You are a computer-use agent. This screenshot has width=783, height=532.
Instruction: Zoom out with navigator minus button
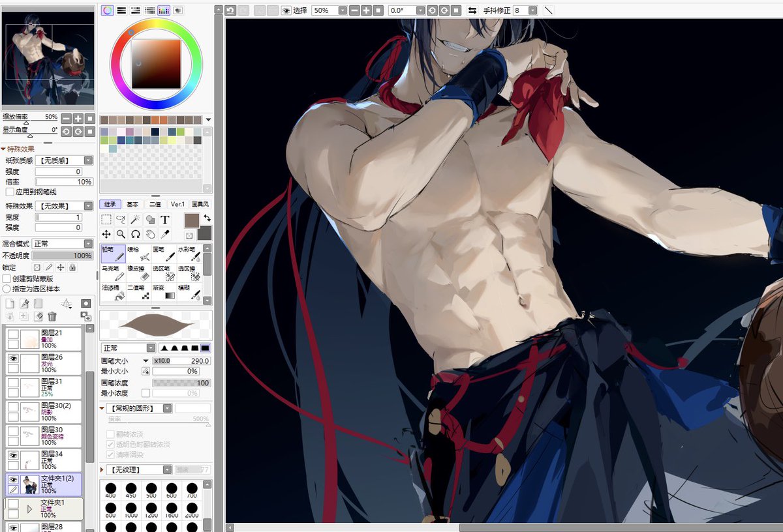click(66, 119)
